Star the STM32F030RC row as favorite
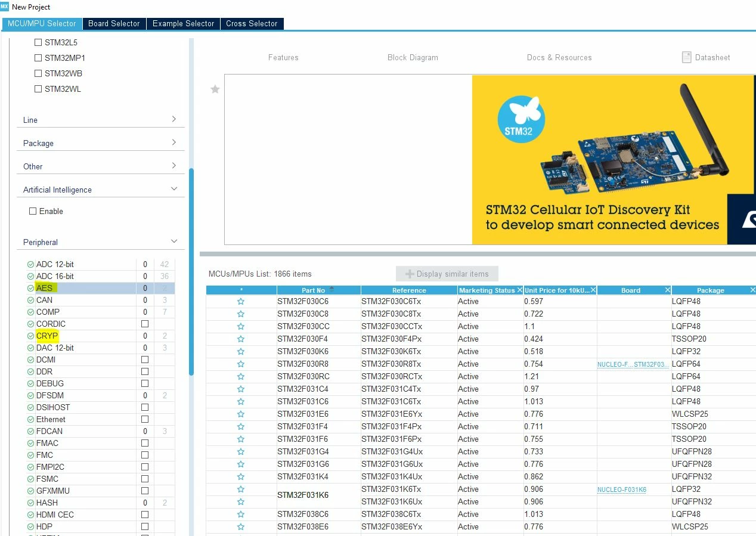The image size is (756, 536). [x=241, y=377]
